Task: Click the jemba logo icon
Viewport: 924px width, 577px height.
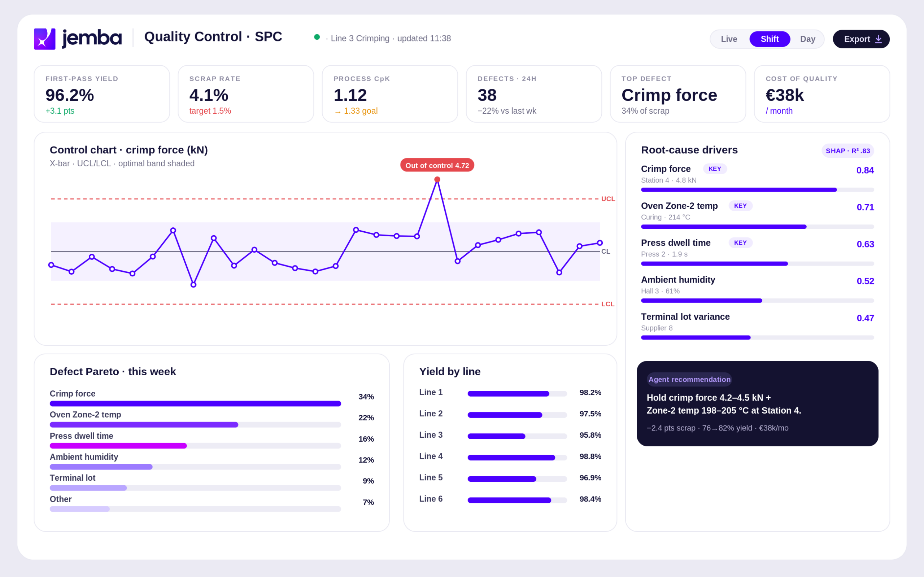Action: (x=45, y=39)
